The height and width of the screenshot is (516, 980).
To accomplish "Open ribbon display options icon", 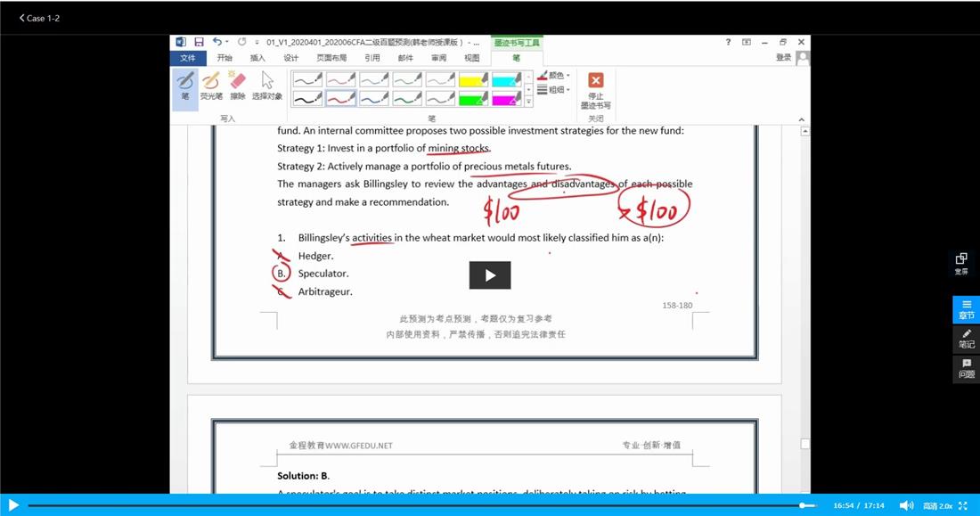I will [x=747, y=42].
